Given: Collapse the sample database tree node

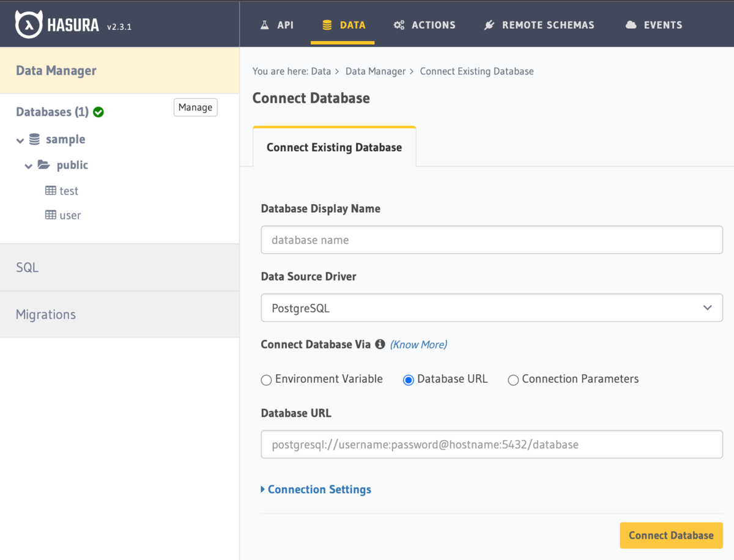Looking at the screenshot, I should (20, 140).
